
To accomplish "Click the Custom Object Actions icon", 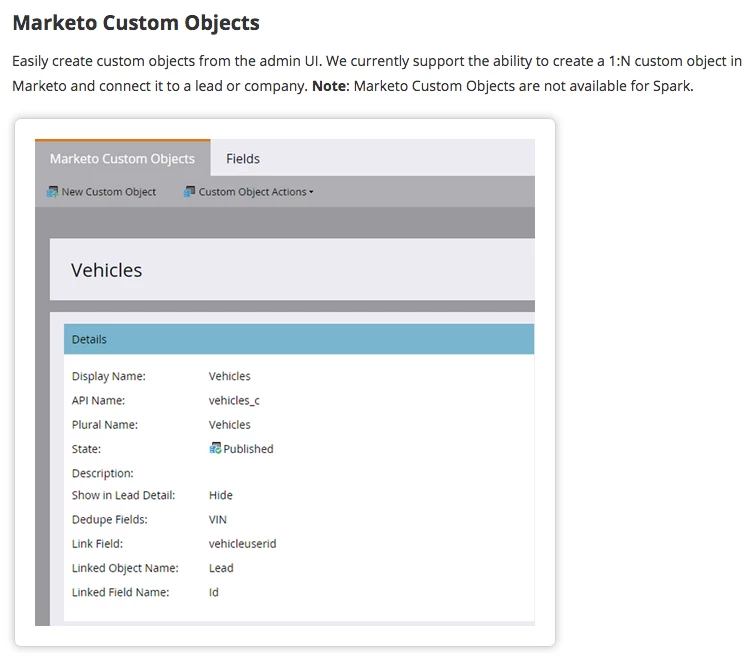I will [x=189, y=192].
